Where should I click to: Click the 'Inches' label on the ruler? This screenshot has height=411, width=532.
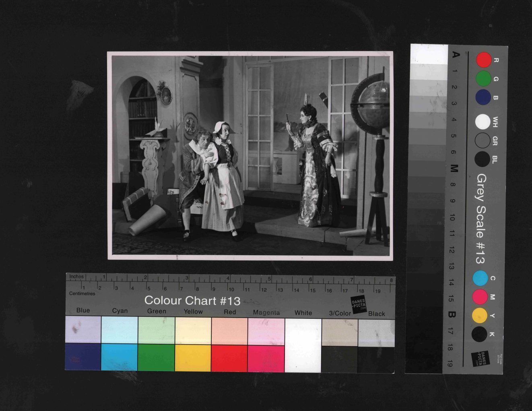point(76,277)
